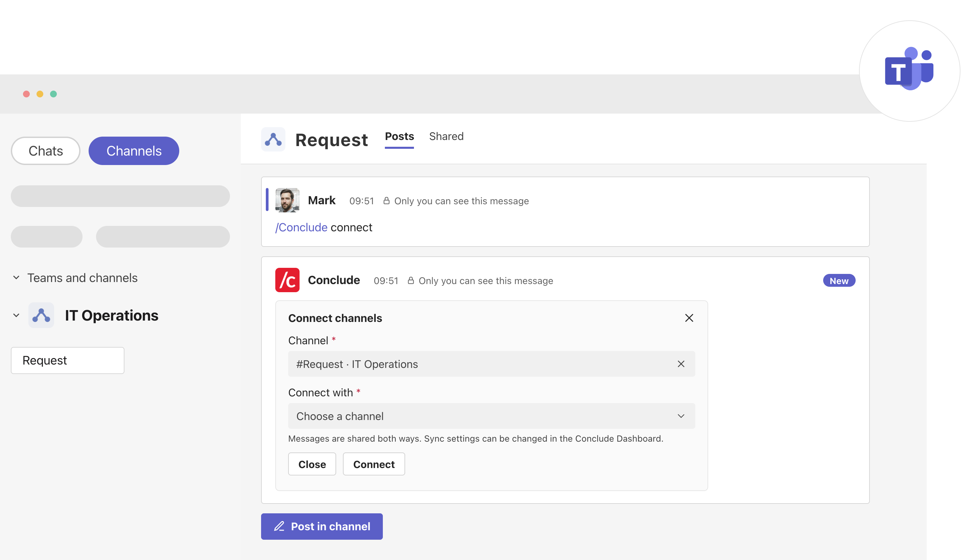Image resolution: width=974 pixels, height=560 pixels.
Task: Collapse the IT Operations team
Action: click(x=16, y=316)
